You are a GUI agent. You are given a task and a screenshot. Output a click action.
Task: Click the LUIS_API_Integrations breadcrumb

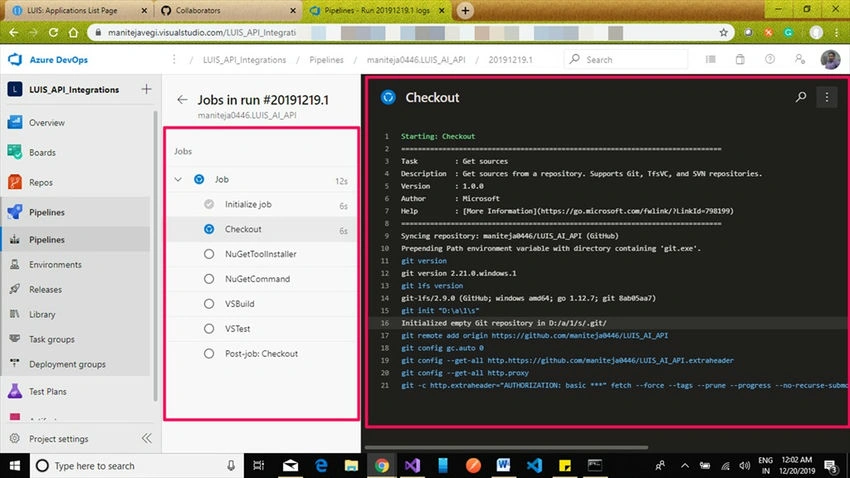[x=244, y=60]
